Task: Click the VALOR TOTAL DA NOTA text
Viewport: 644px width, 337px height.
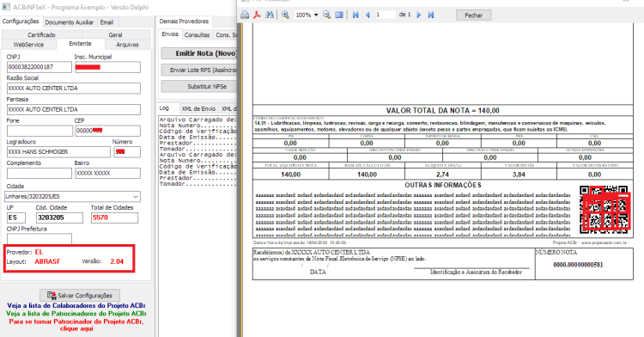Action: pos(443,111)
